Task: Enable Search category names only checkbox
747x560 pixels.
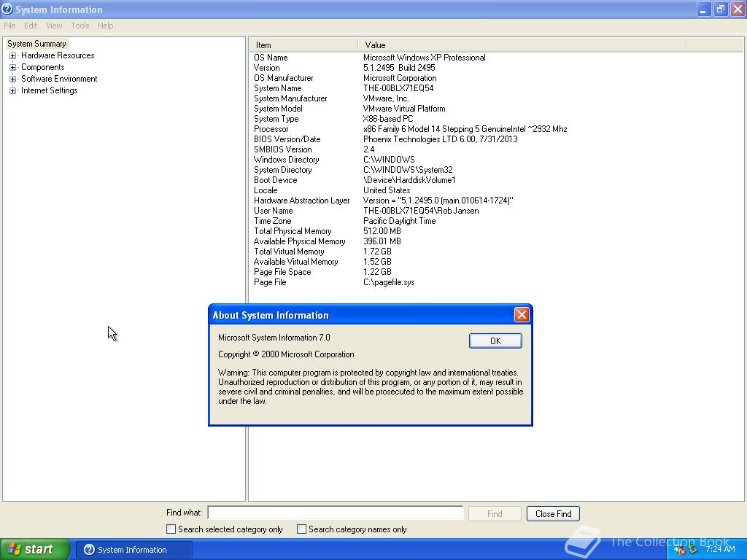Action: pos(301,529)
